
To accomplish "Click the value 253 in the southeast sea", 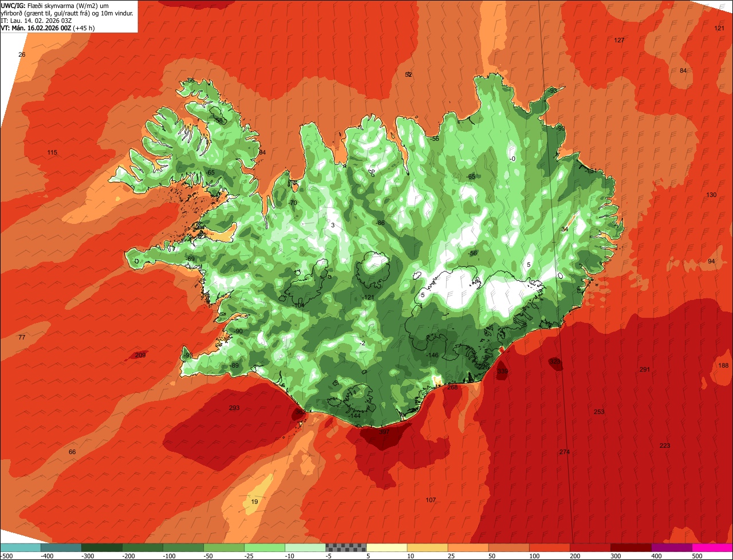I will (599, 412).
